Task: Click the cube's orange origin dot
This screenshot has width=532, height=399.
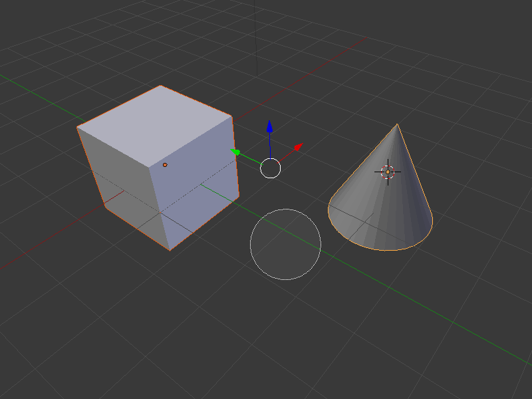Action: pyautogui.click(x=165, y=165)
